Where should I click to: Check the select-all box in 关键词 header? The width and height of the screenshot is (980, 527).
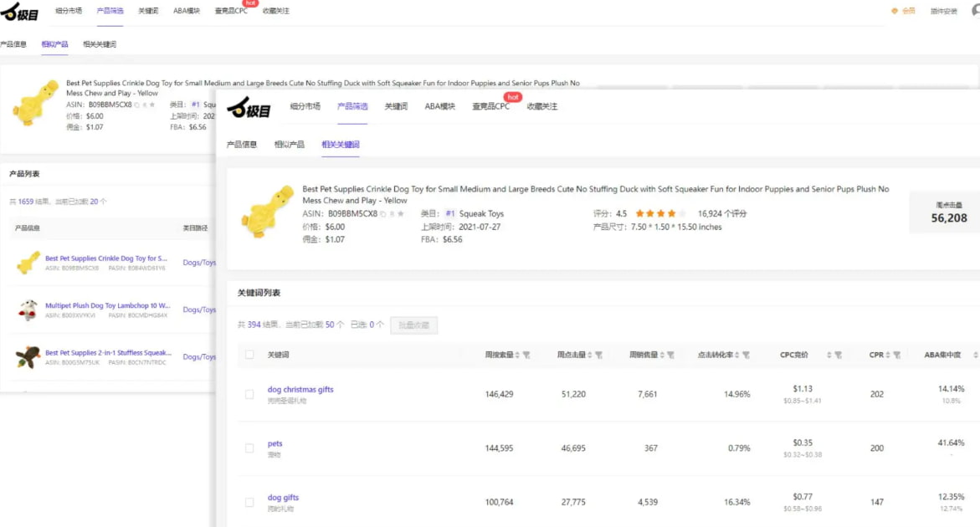[x=249, y=355]
